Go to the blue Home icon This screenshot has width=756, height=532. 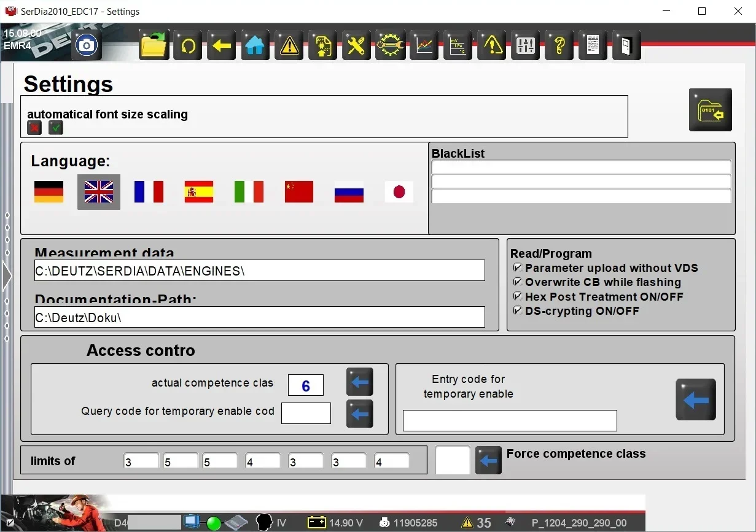(x=255, y=45)
